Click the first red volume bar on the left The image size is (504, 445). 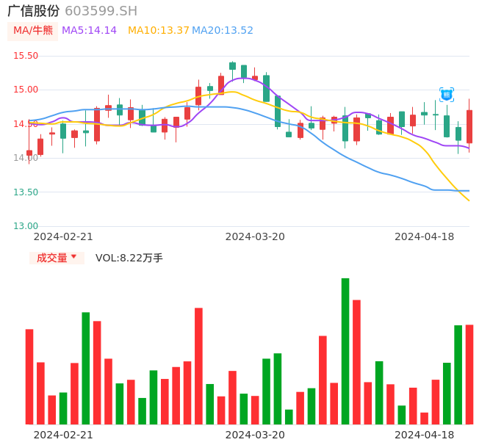point(29,376)
